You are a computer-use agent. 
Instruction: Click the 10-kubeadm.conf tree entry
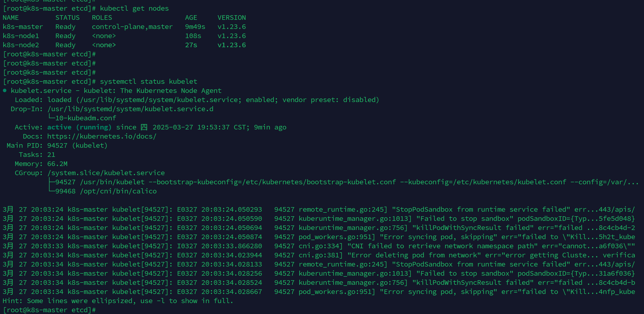click(85, 118)
